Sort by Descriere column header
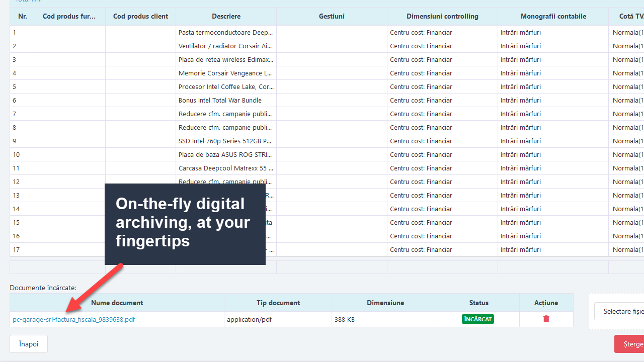The image size is (644, 362). [226, 16]
